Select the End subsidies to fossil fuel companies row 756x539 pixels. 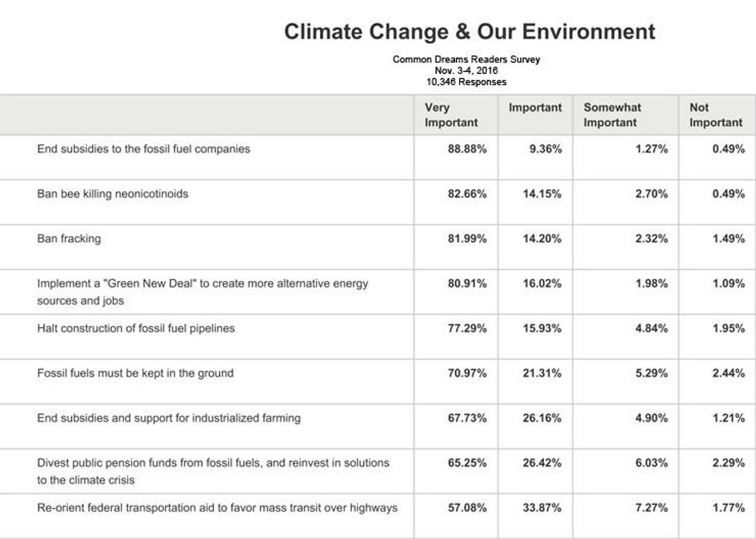[143, 149]
